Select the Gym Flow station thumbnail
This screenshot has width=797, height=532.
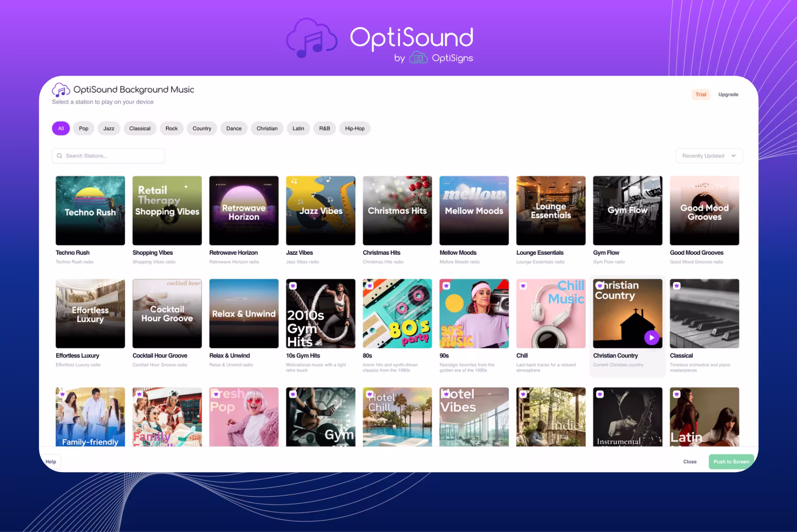(x=628, y=211)
